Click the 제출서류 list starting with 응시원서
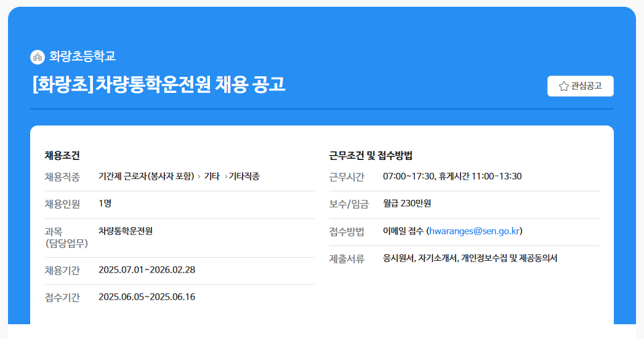Image resolution: width=644 pixels, height=339 pixels. point(470,258)
